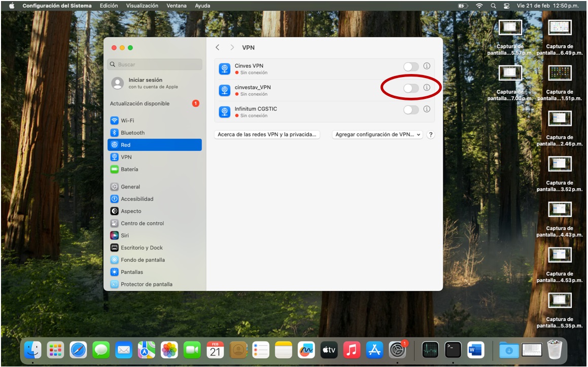The image size is (588, 367).
Task: Go back using the left chevron
Action: 218,47
